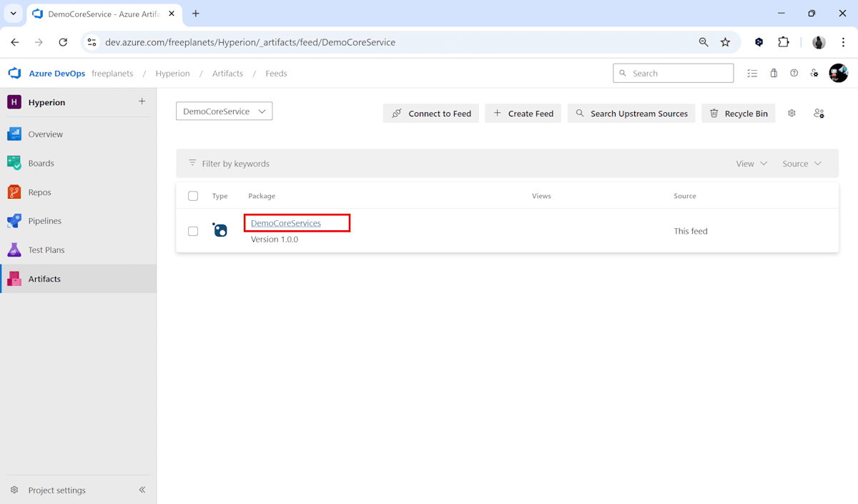Screen dimensions: 858x504
Task: Open the Help question mark icon
Action: pos(794,73)
